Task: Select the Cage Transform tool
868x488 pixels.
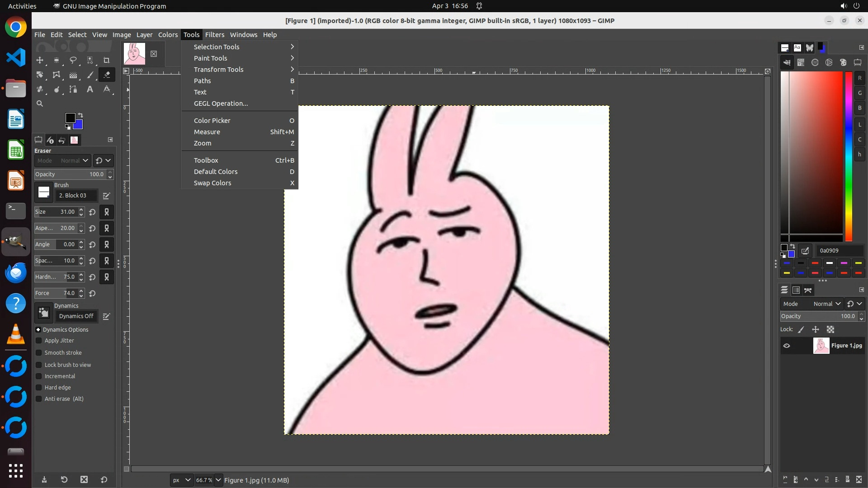Action: tap(57, 75)
